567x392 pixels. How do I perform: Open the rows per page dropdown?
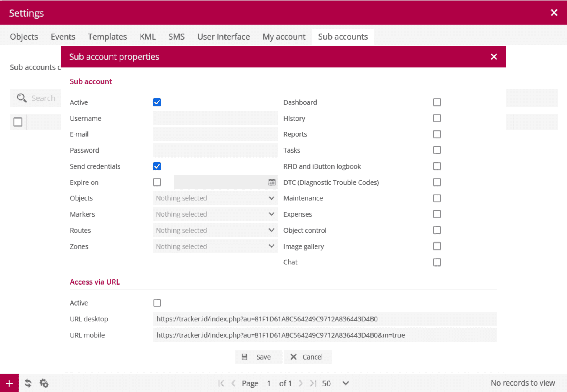[x=346, y=383]
